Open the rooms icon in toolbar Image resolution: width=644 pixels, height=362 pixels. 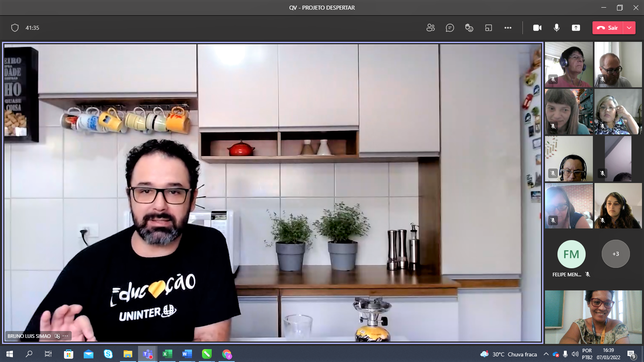(488, 28)
